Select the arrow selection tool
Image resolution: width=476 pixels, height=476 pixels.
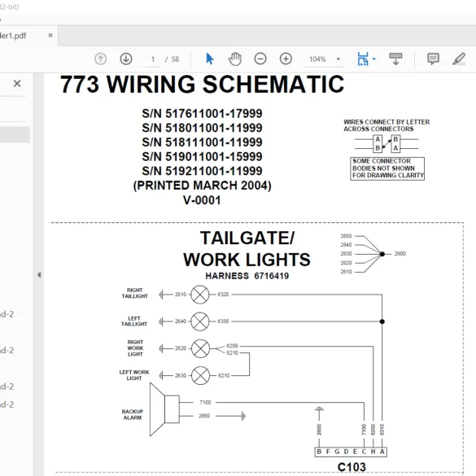tap(209, 59)
